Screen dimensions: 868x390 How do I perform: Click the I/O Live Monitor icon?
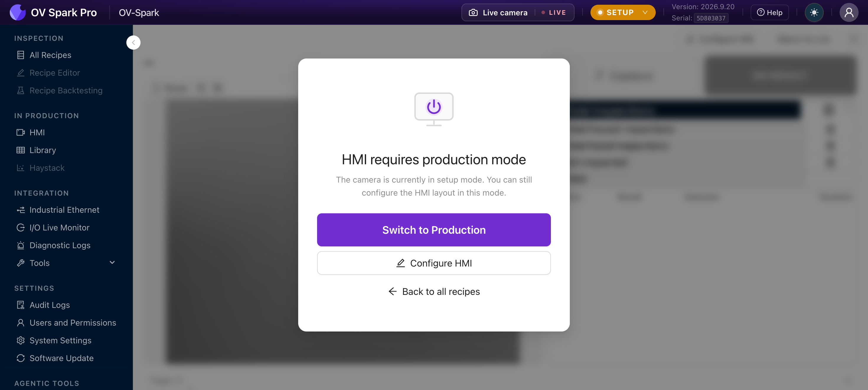point(21,228)
